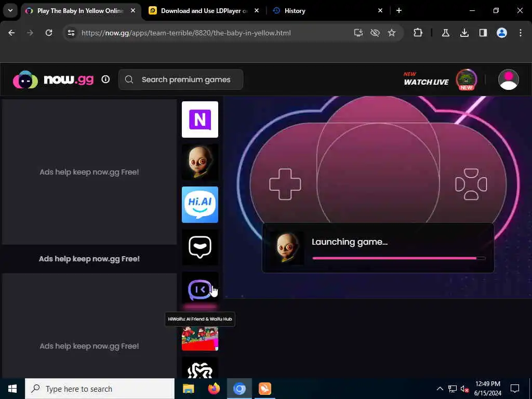Open Chrome Labs flask icon
The height and width of the screenshot is (399, 532).
point(445,33)
